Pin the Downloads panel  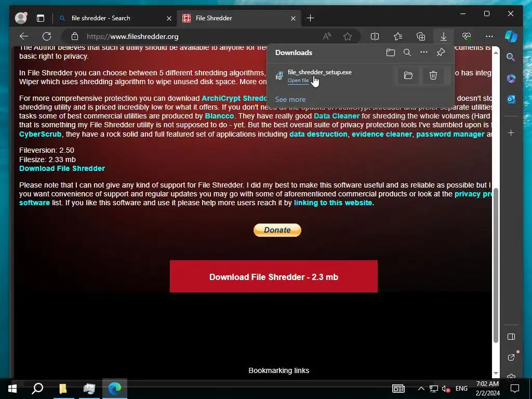[441, 52]
